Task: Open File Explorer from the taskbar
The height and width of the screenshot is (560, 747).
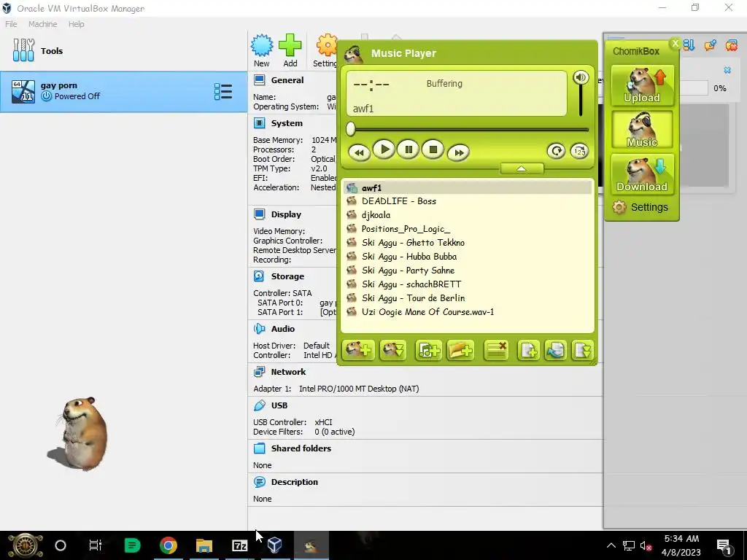Action: [204, 545]
